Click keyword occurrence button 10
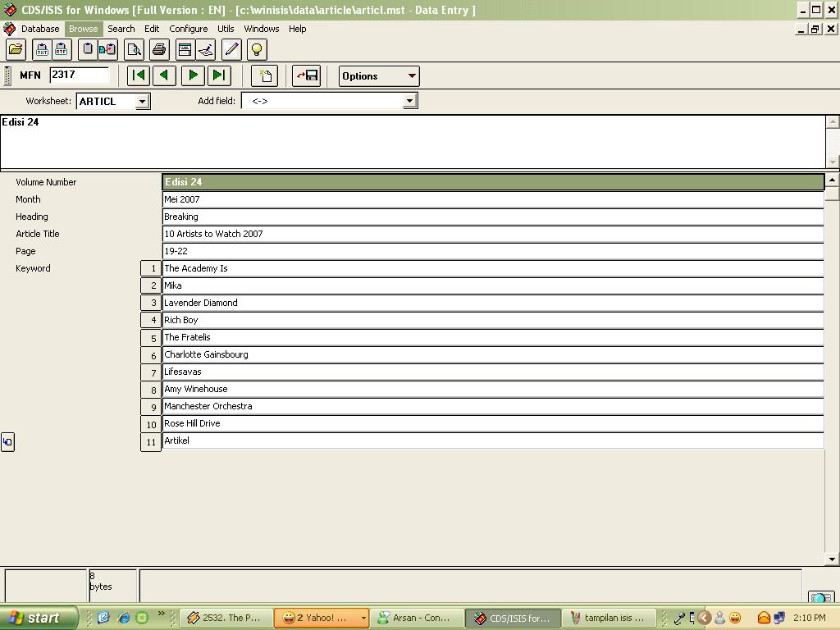The image size is (840, 630). [x=151, y=424]
